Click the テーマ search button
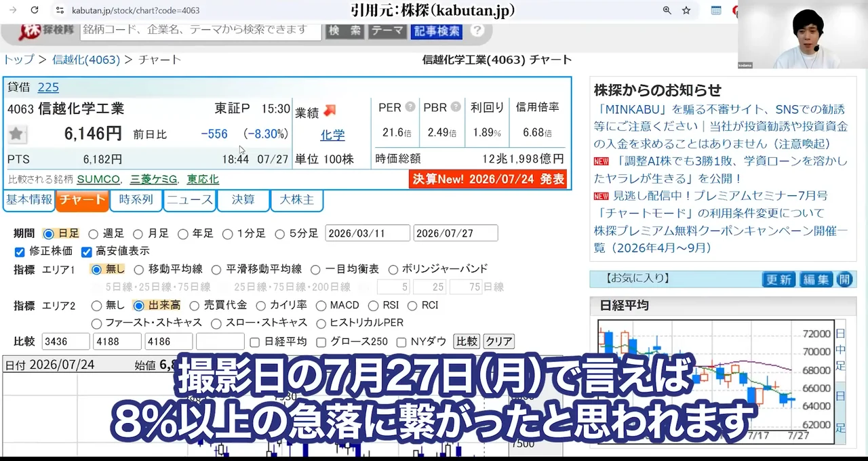 [x=387, y=31]
